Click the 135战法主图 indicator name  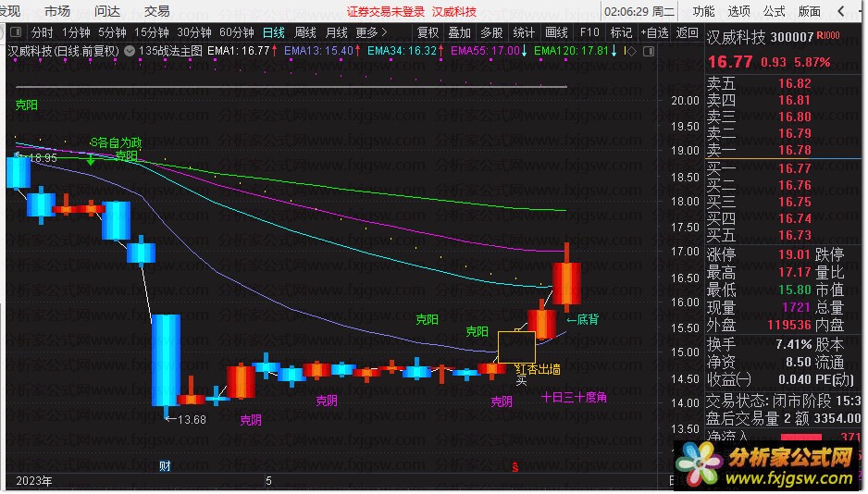pos(171,52)
